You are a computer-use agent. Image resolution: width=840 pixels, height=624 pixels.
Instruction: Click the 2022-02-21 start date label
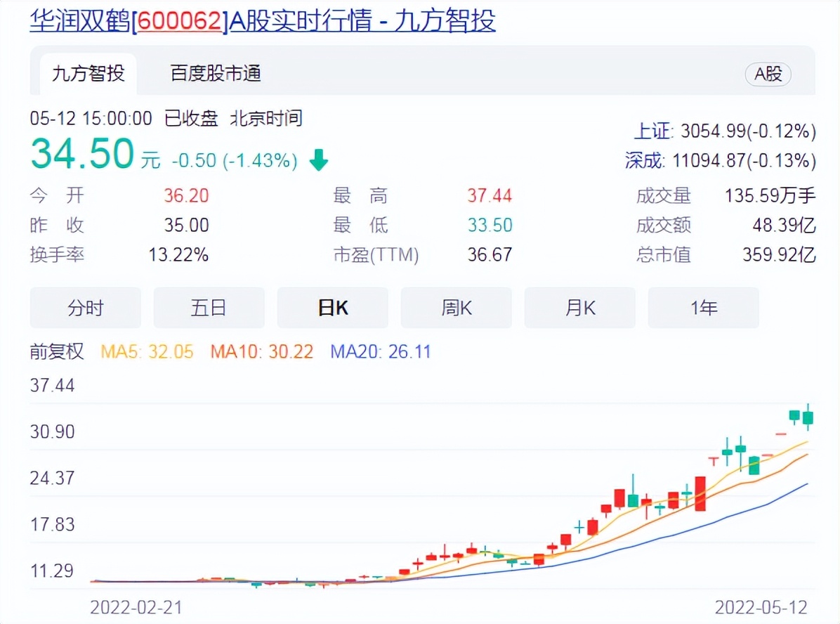136,607
